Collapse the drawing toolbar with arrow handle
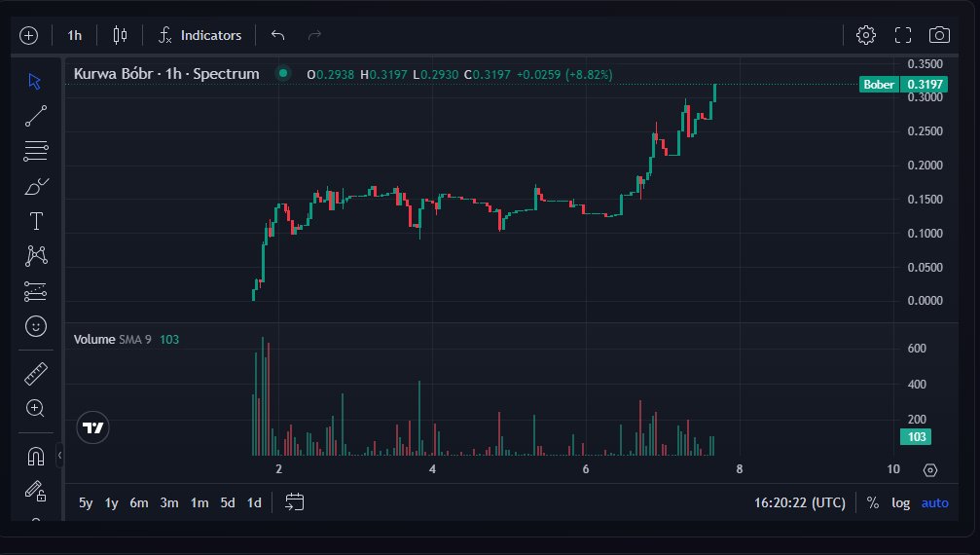The image size is (980, 555). pos(60,455)
